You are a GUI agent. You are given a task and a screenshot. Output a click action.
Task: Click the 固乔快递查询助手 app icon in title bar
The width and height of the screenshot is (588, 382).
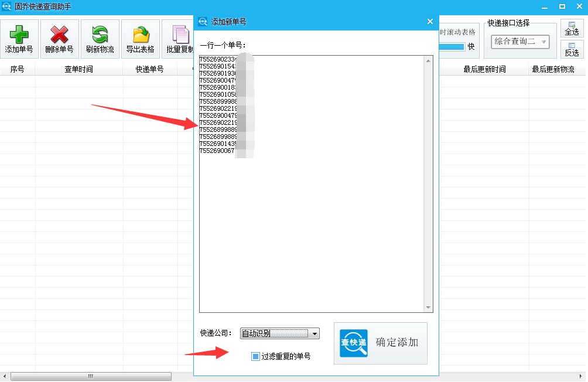pos(6,6)
